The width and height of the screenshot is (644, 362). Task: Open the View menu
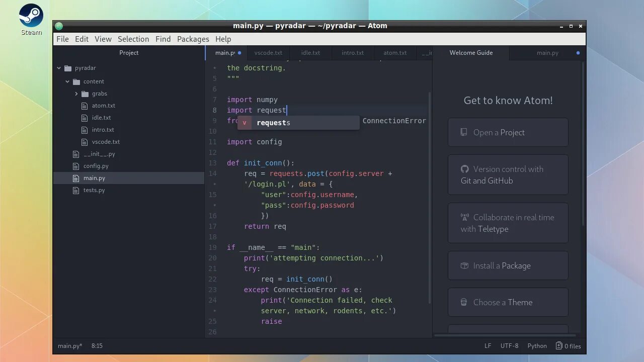(103, 39)
